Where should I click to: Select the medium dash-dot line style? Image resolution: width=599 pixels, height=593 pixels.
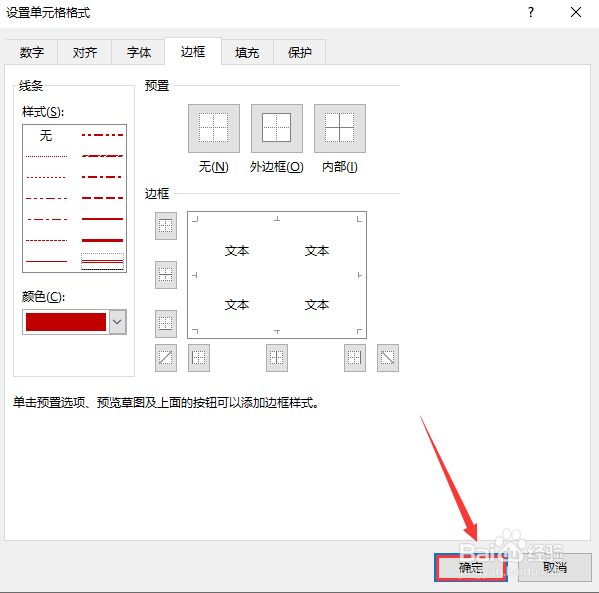click(x=102, y=177)
